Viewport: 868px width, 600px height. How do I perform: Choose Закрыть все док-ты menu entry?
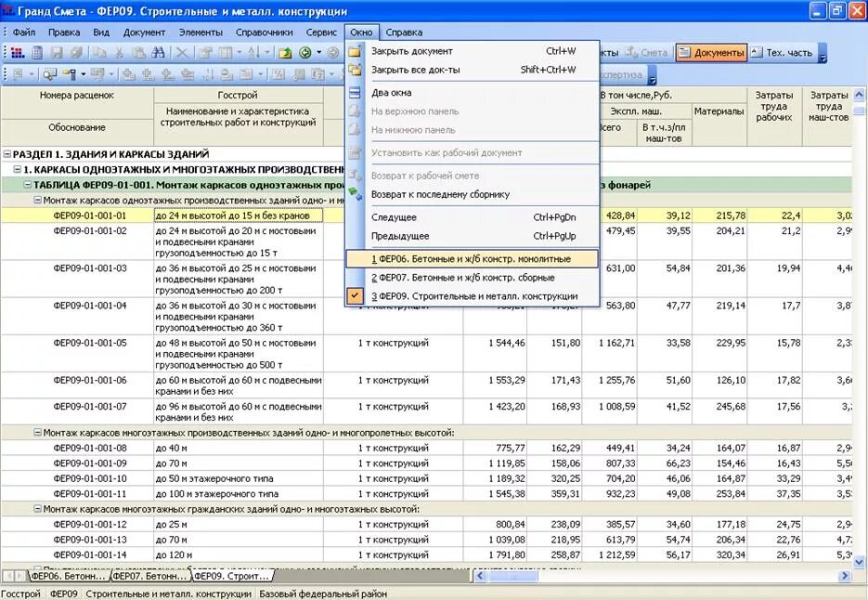[x=473, y=70]
